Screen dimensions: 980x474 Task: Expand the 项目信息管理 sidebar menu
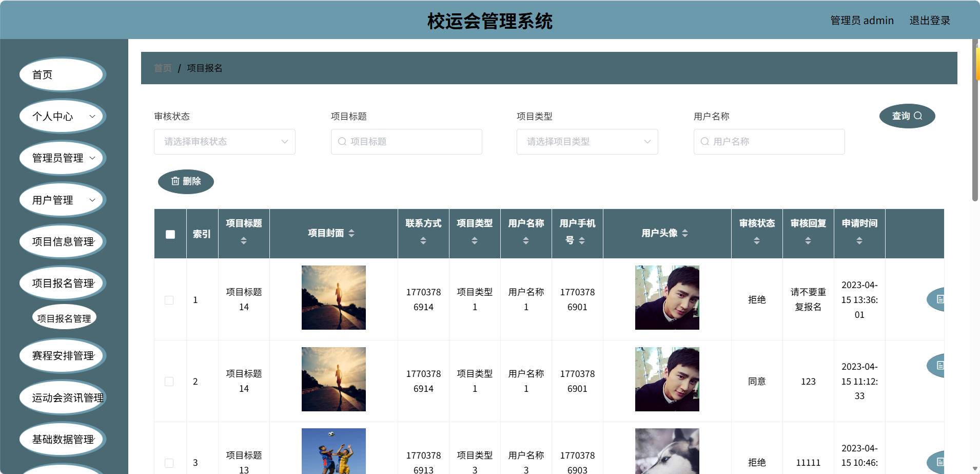click(x=63, y=242)
